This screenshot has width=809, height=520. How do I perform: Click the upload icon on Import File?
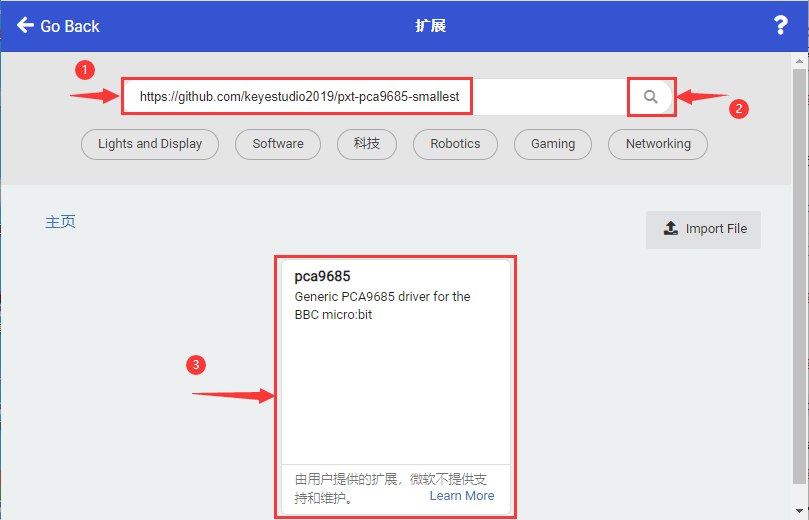click(670, 228)
